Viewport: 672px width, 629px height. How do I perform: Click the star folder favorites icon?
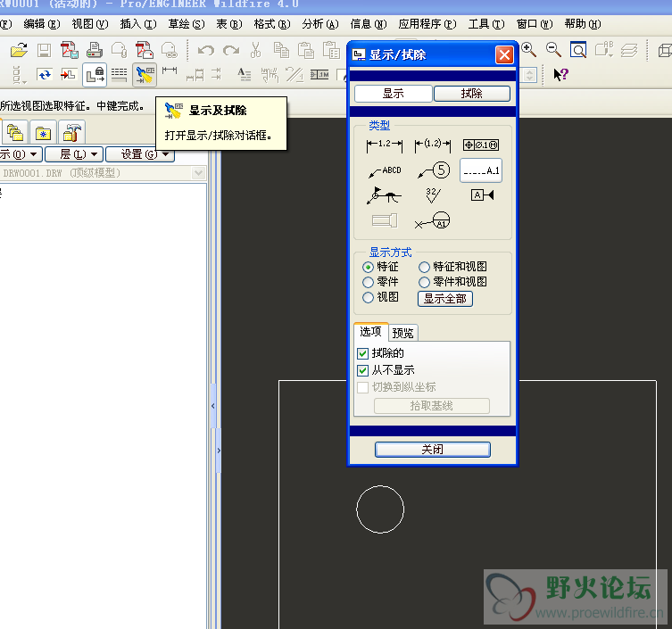point(44,132)
